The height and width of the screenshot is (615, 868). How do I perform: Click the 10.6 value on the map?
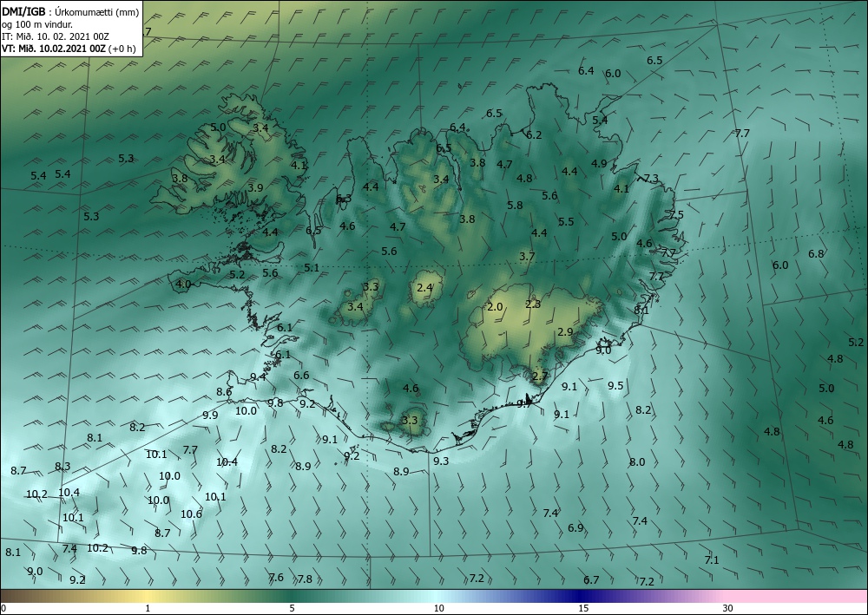(x=192, y=514)
